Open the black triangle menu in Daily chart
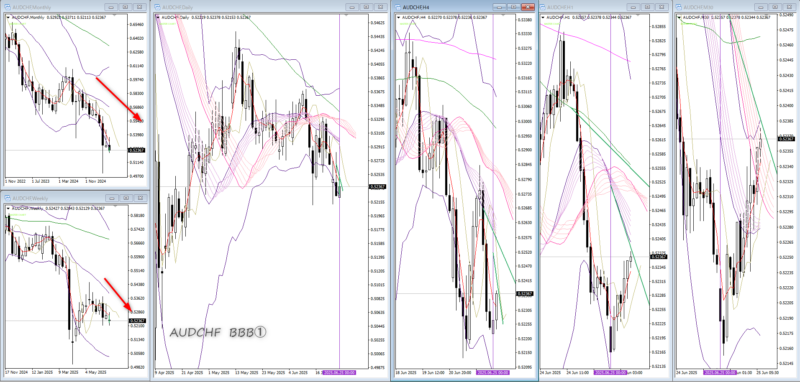The image size is (800, 382). tap(158, 17)
